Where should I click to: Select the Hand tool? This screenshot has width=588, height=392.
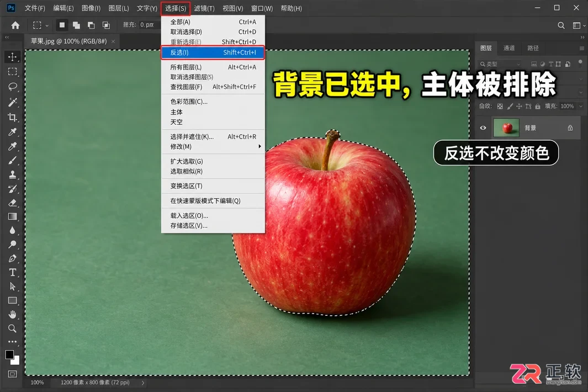pos(12,314)
